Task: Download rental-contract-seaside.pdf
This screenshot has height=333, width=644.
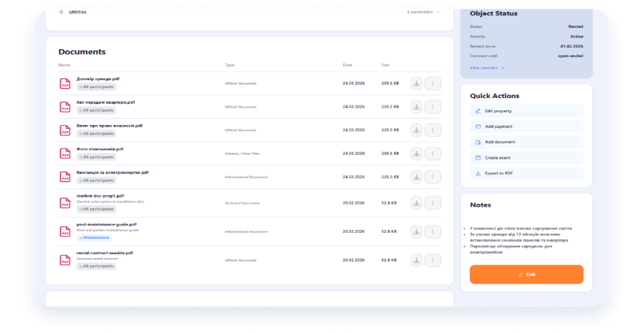Action: [416, 260]
